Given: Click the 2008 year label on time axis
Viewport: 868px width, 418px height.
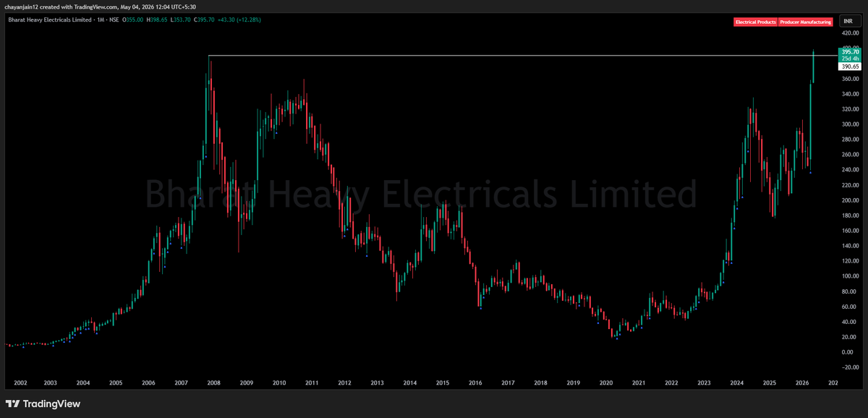Looking at the screenshot, I should point(214,383).
